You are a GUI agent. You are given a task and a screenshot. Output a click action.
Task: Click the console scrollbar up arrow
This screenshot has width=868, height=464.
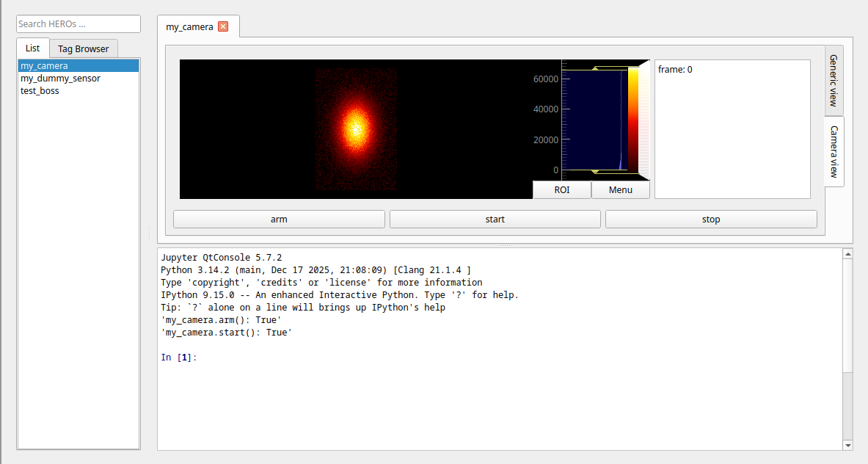847,253
